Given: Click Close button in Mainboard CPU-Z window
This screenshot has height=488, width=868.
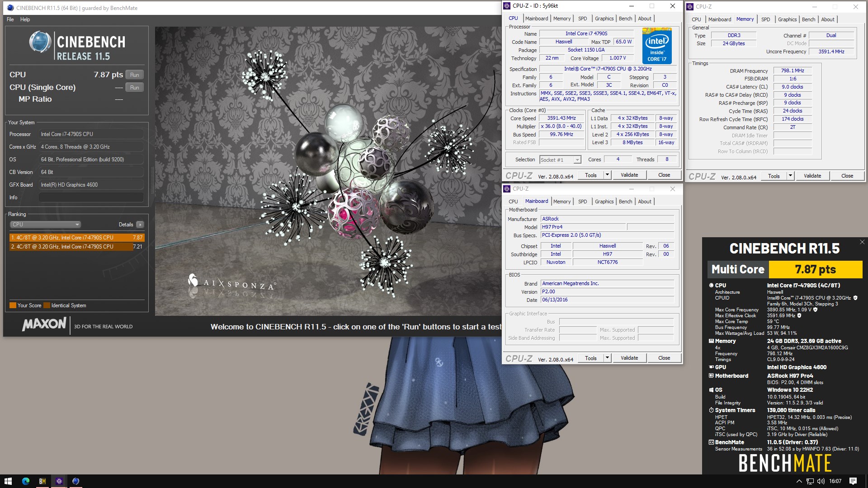Looking at the screenshot, I should [664, 358].
